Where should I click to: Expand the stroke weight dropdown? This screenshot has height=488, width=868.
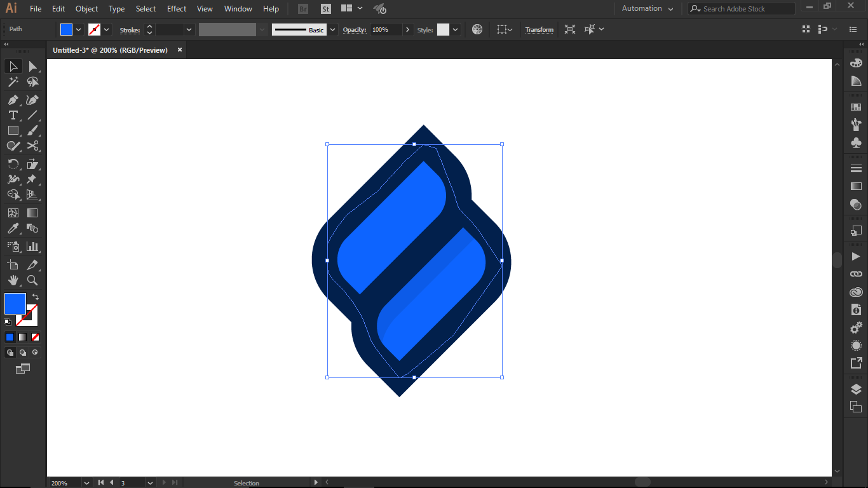(x=189, y=30)
